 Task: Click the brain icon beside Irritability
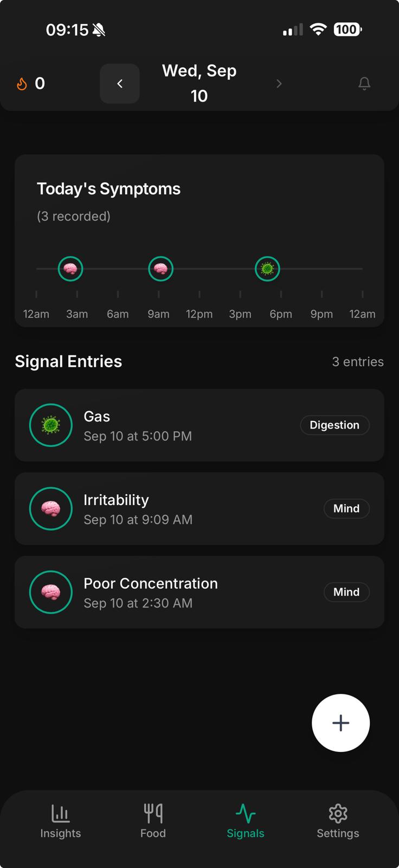pyautogui.click(x=51, y=509)
